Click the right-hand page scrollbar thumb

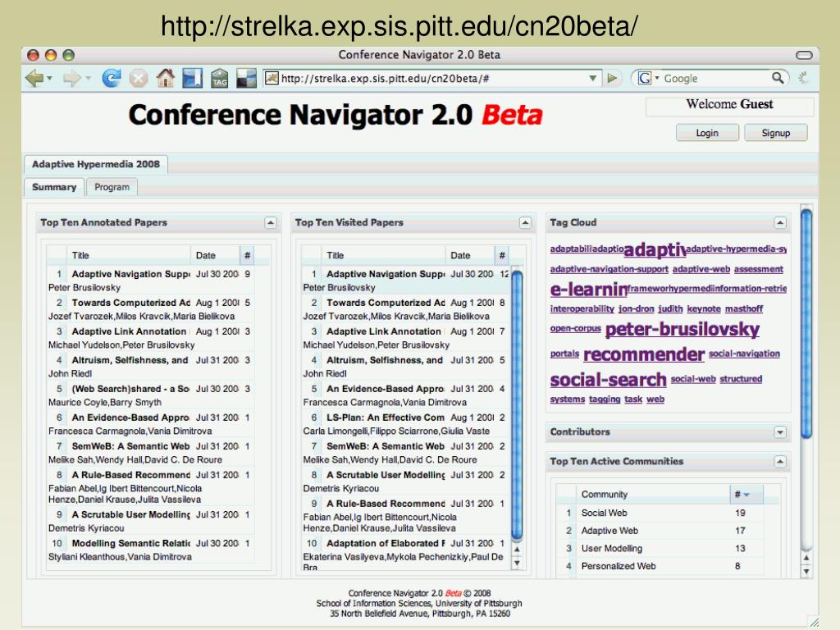point(806,323)
